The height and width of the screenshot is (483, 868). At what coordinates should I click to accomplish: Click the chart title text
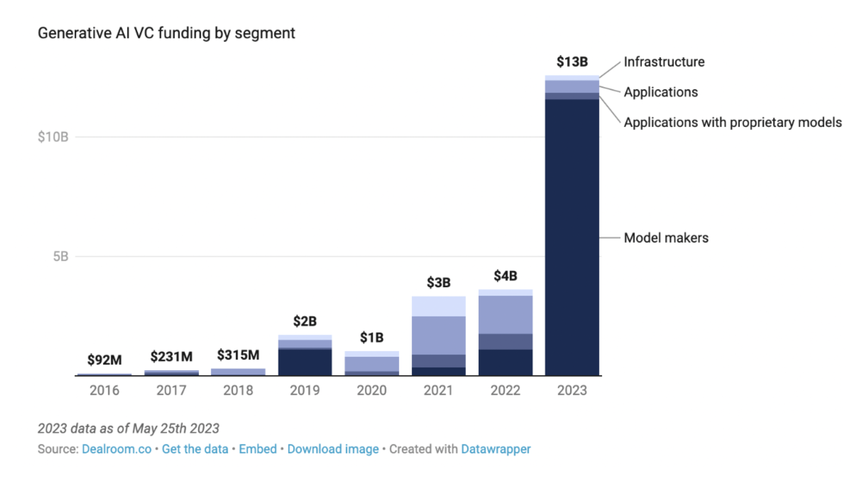tap(166, 33)
